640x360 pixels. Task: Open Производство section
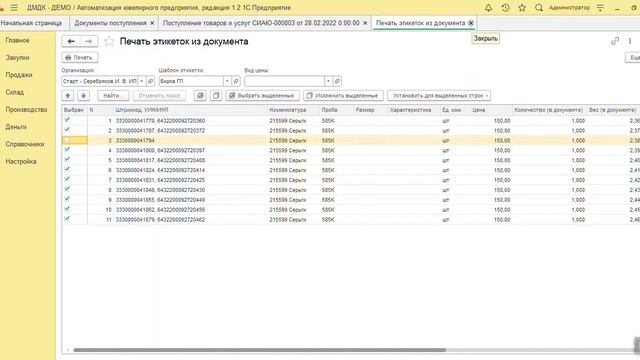(27, 110)
